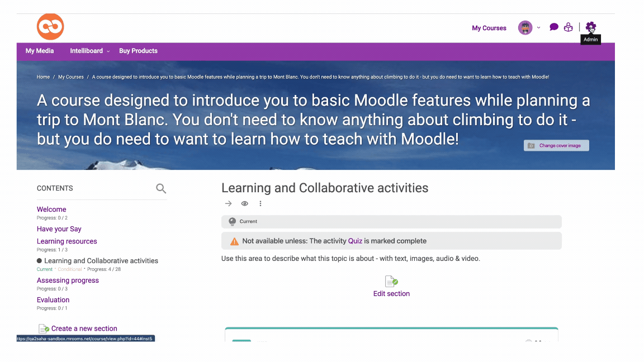Open the Admin gear icon

tap(590, 27)
